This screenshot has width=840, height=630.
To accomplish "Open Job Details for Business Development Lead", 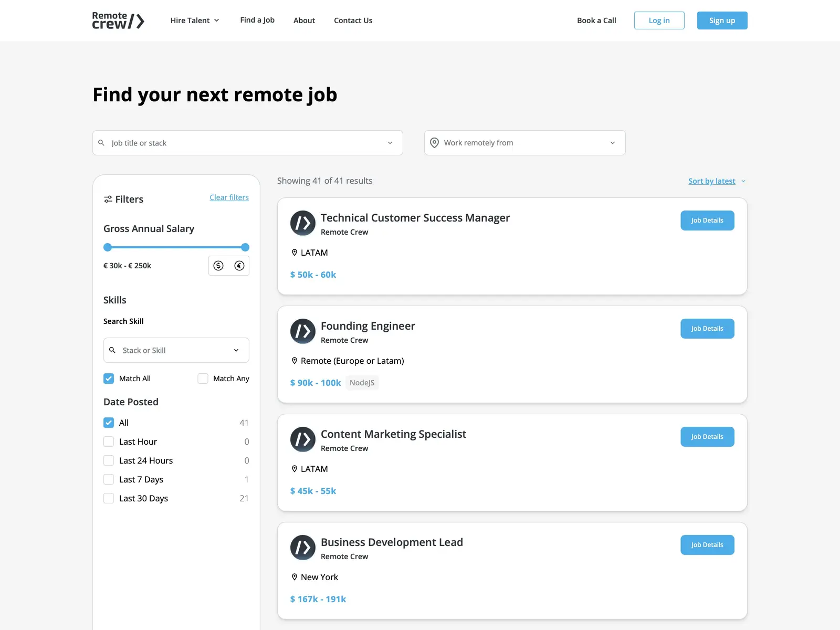I will click(707, 545).
